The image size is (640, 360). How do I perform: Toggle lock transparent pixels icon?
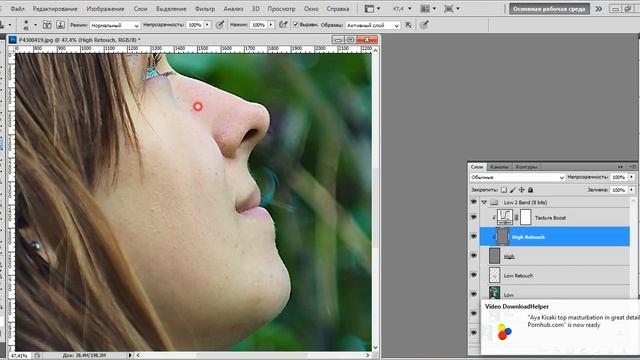504,190
